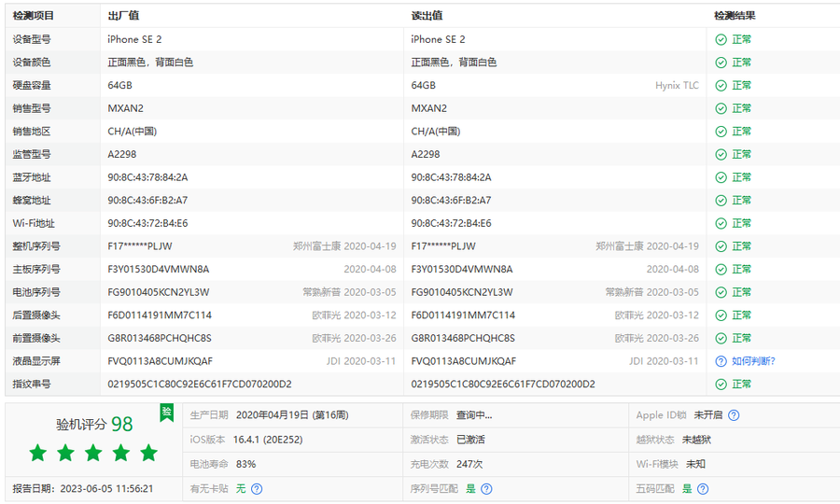Click warranty status 查询中...
Viewport: 840px width, 504px height.
(x=474, y=415)
